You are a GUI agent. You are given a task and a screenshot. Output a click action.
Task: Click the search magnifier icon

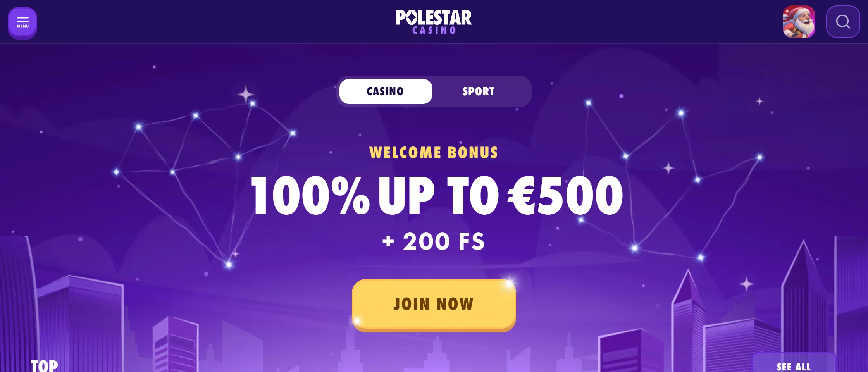(x=843, y=22)
